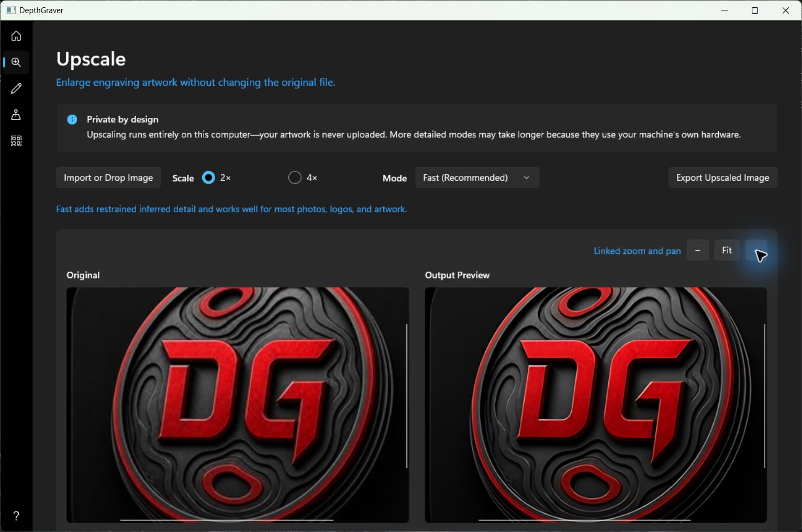Maximize the DepthGraver window
Image resolution: width=802 pixels, height=532 pixels.
click(x=755, y=10)
